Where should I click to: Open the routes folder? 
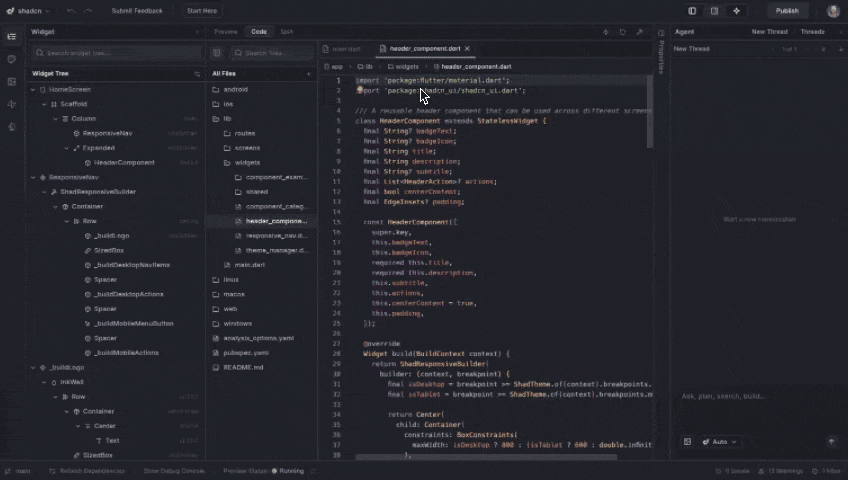(x=245, y=134)
